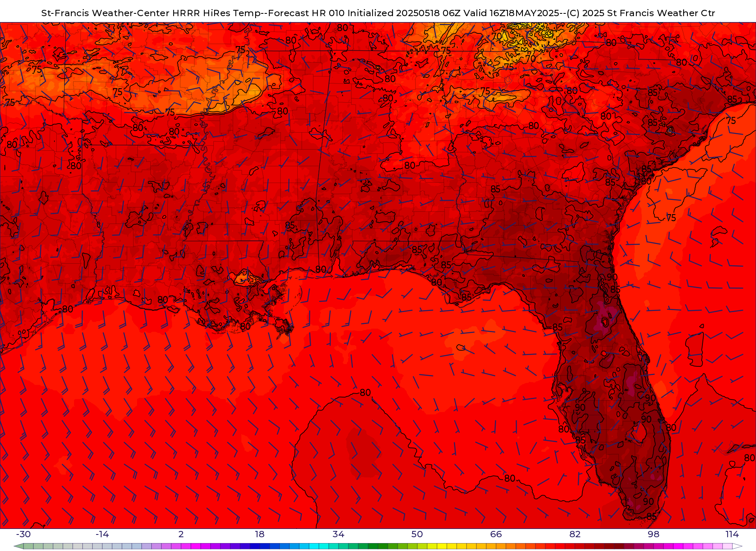Viewport: 756px width, 551px height.
Task: Select the 2 degree tick label on colorbar
Action: [x=181, y=534]
